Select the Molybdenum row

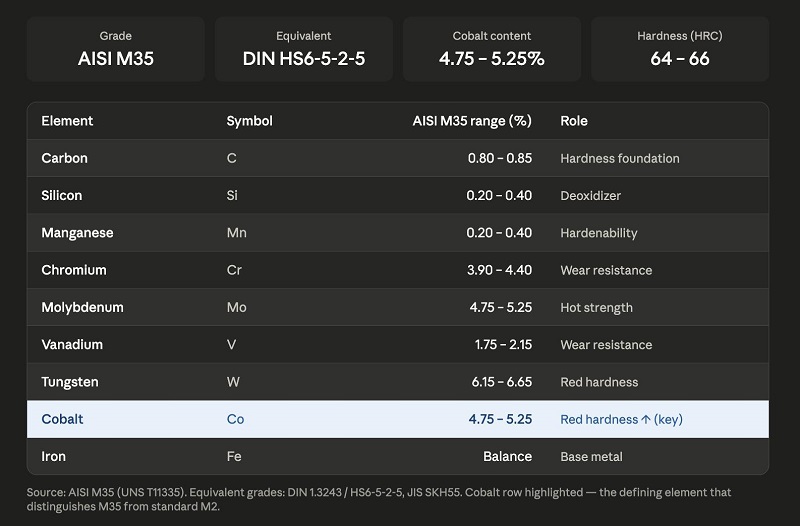(398, 307)
